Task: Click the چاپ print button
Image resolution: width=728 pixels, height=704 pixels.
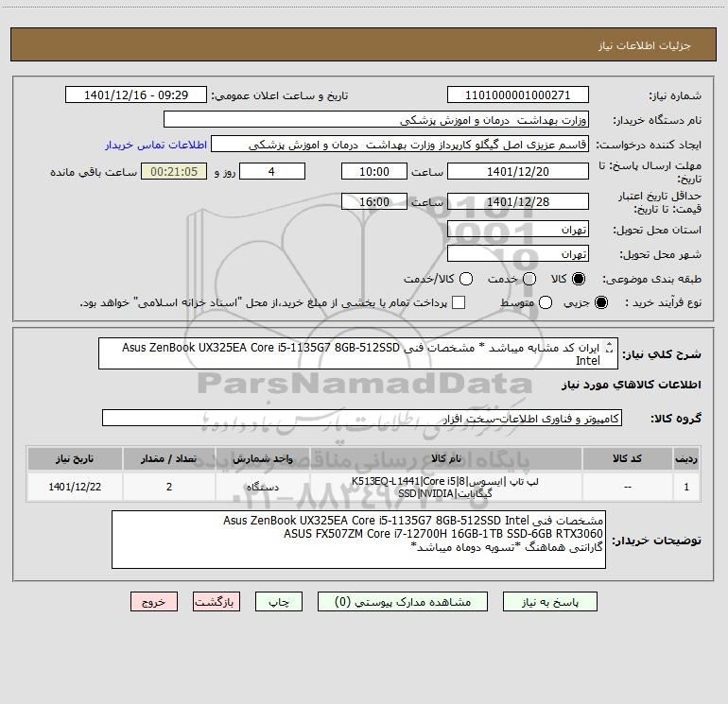Action: [x=279, y=602]
